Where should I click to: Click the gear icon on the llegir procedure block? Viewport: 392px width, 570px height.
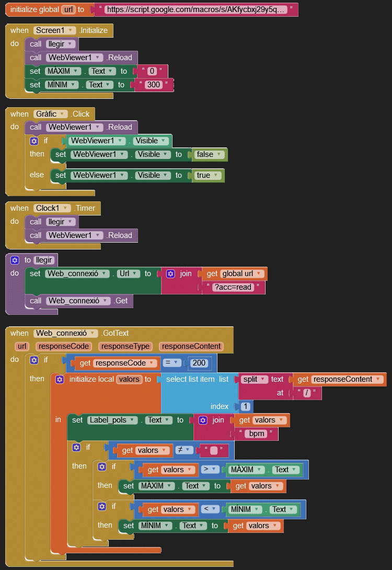point(14,260)
